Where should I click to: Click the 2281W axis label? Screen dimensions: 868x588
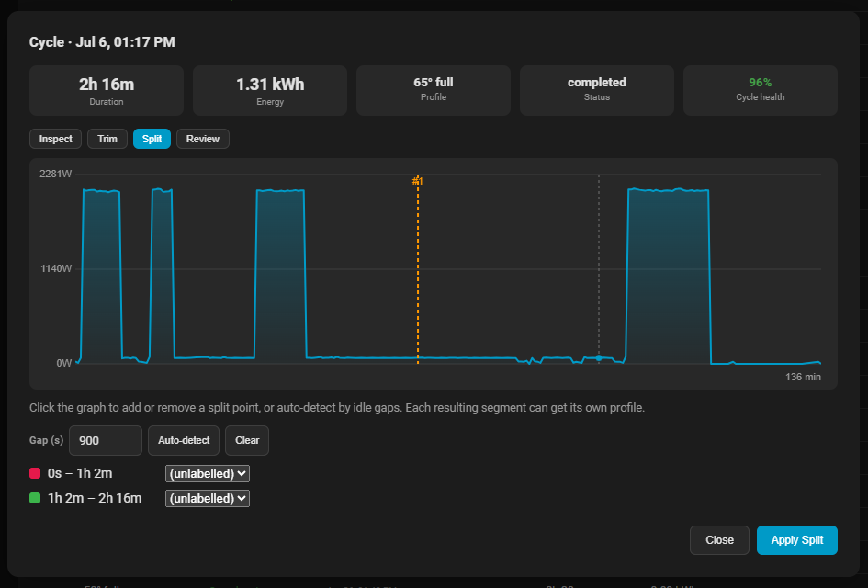(55, 174)
